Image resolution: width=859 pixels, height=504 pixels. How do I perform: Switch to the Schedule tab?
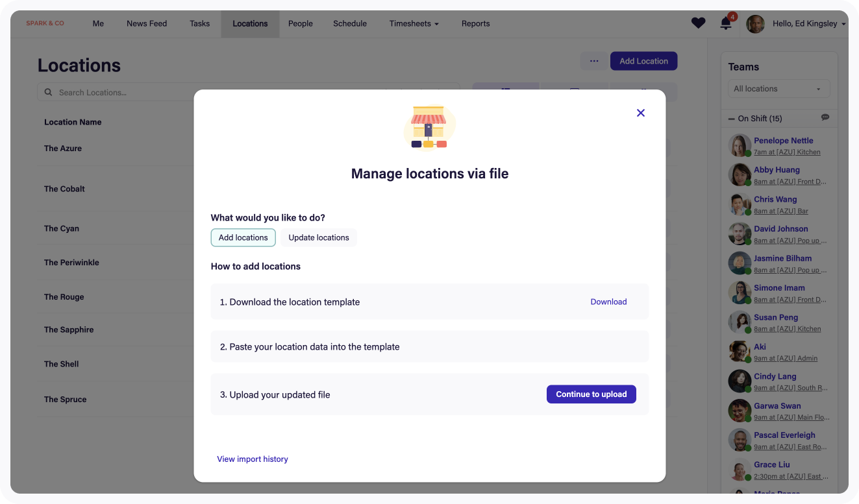(350, 23)
